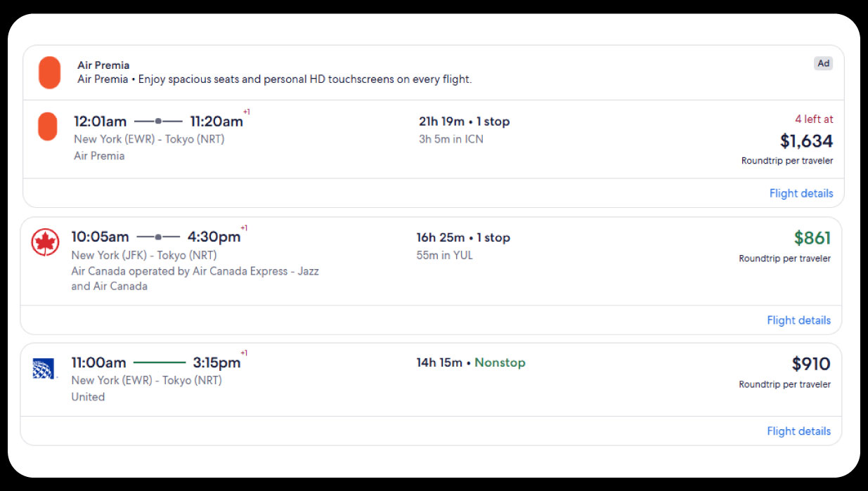Click the '4 left at' availability notice
The image size is (868, 491).
814,119
